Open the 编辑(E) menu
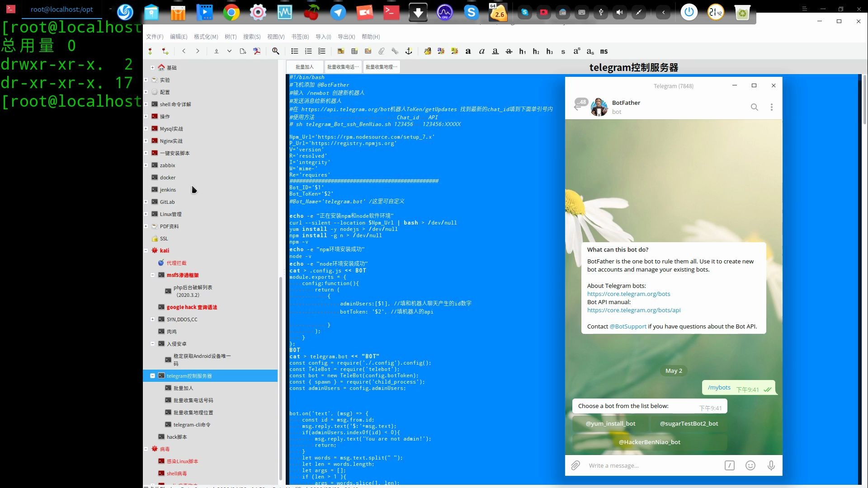868x488 pixels. [179, 37]
